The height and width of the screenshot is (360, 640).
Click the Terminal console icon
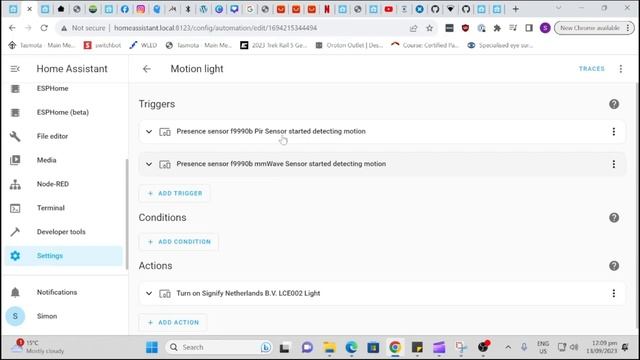[15, 209]
